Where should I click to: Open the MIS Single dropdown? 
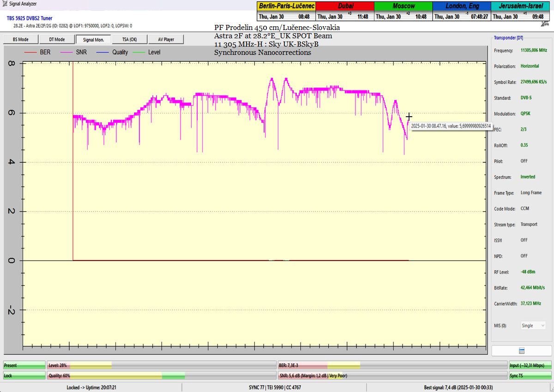pyautogui.click(x=533, y=326)
